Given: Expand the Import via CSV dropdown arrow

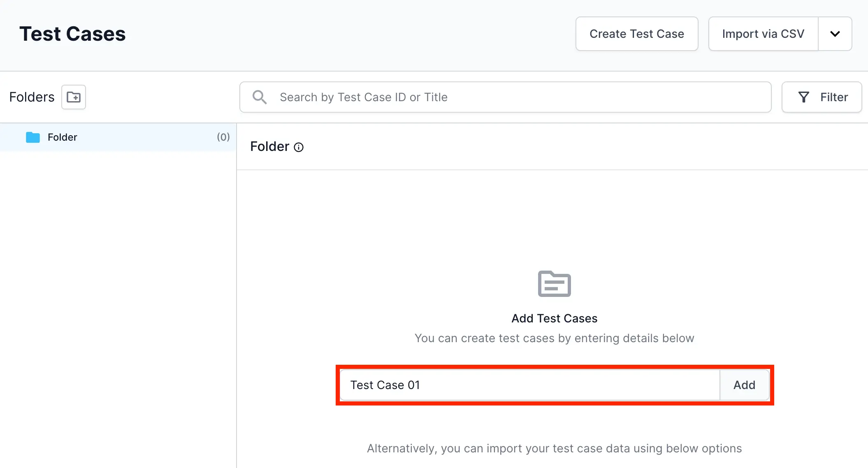Looking at the screenshot, I should tap(835, 34).
